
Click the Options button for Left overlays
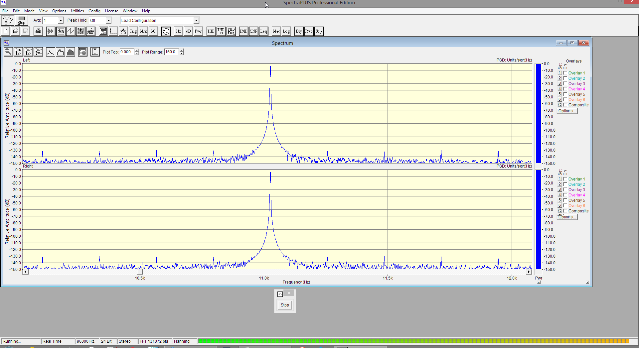coord(567,111)
